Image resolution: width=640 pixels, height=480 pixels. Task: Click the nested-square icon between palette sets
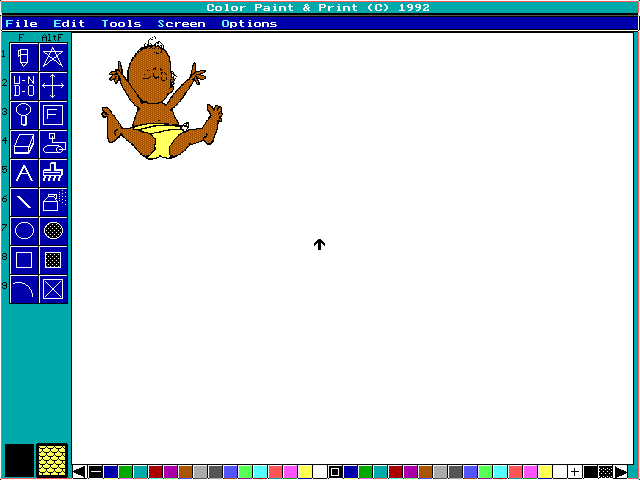pyautogui.click(x=335, y=472)
